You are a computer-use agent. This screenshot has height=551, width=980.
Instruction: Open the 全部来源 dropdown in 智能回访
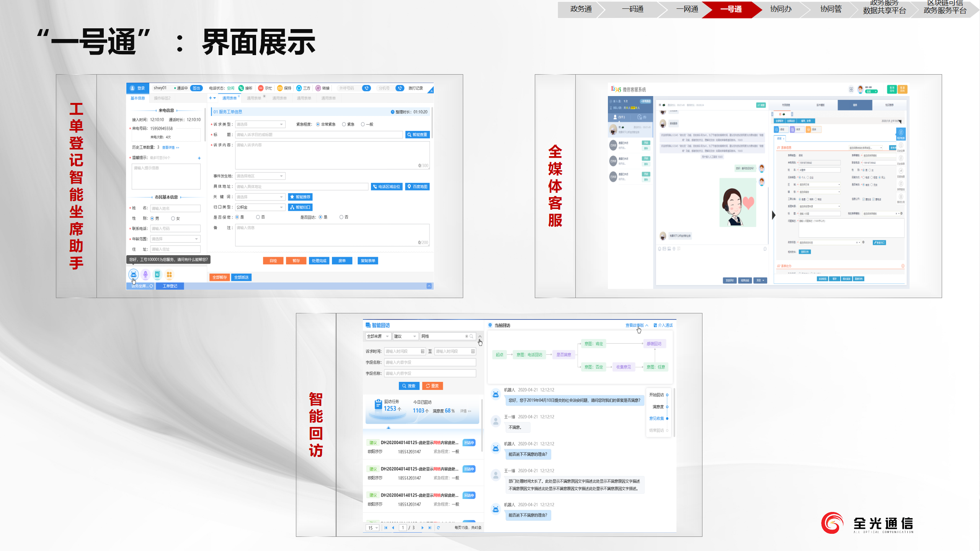click(378, 336)
